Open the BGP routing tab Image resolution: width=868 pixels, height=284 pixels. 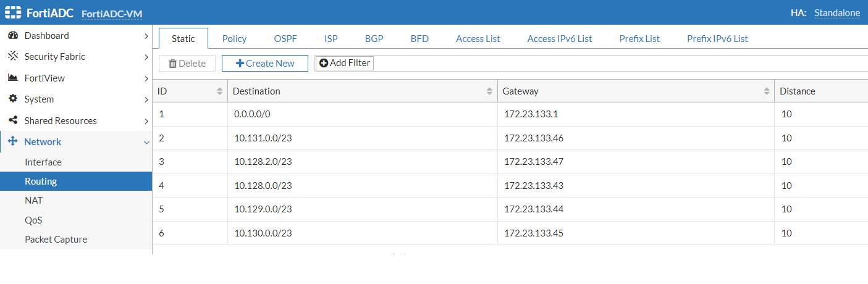(374, 38)
